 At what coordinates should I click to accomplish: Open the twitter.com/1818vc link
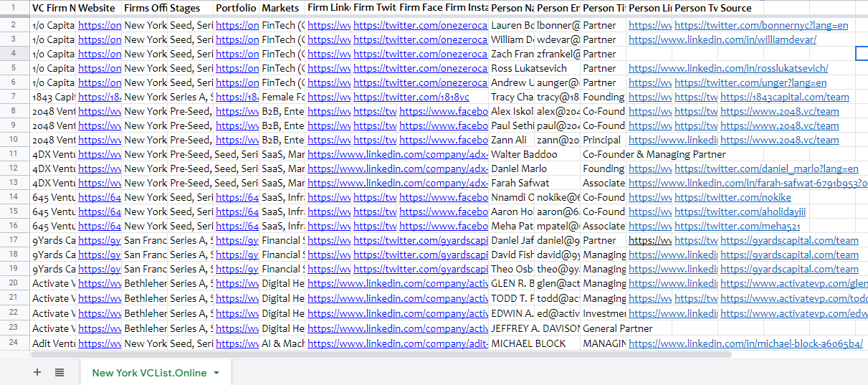[x=411, y=97]
